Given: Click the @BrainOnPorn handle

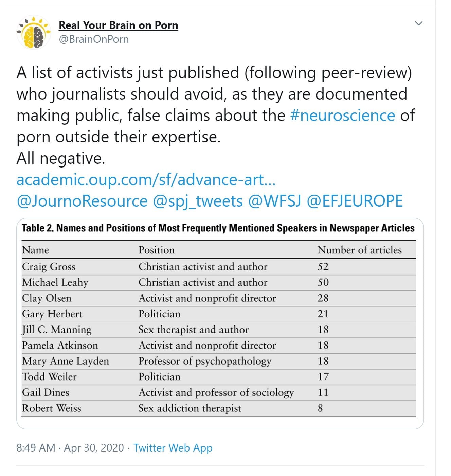Looking at the screenshot, I should pos(94,39).
